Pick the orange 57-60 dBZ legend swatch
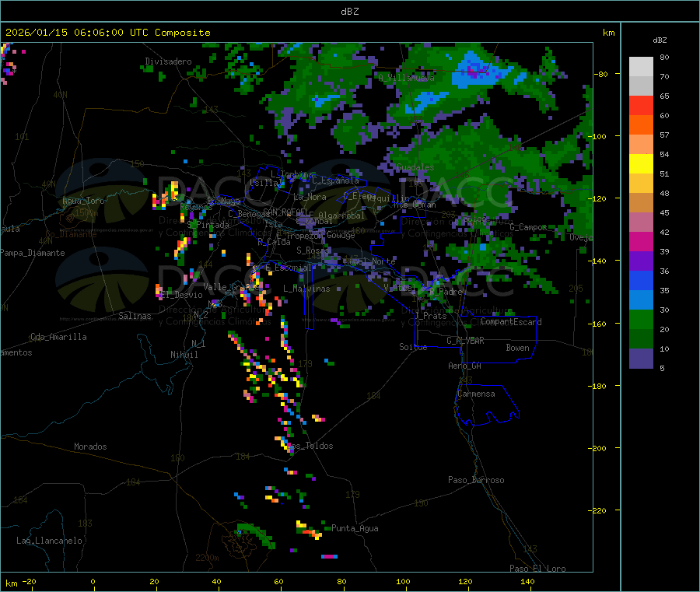This screenshot has width=700, height=592. (641, 125)
